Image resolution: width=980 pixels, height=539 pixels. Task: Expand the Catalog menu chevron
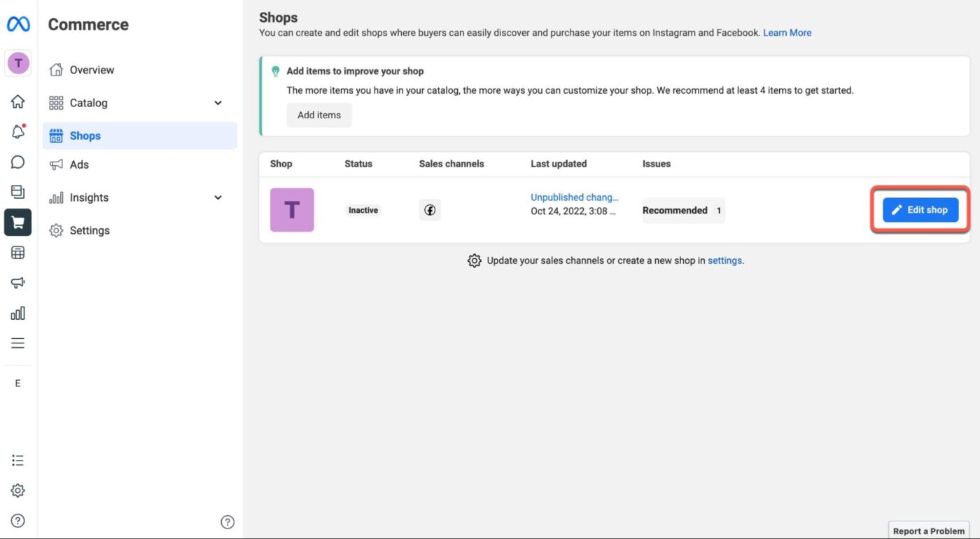point(218,103)
